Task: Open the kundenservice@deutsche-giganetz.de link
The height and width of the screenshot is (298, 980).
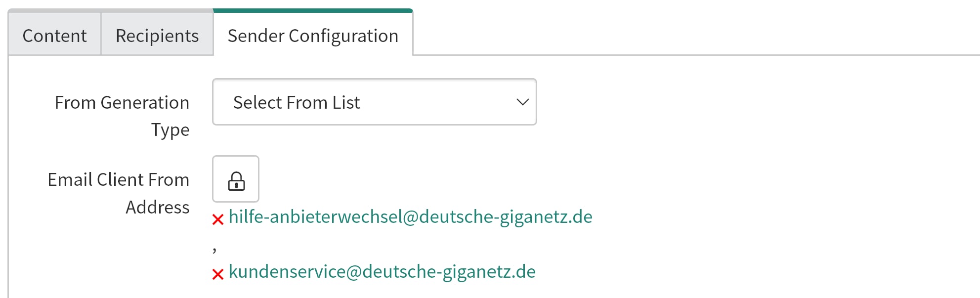Action: pyautogui.click(x=382, y=272)
